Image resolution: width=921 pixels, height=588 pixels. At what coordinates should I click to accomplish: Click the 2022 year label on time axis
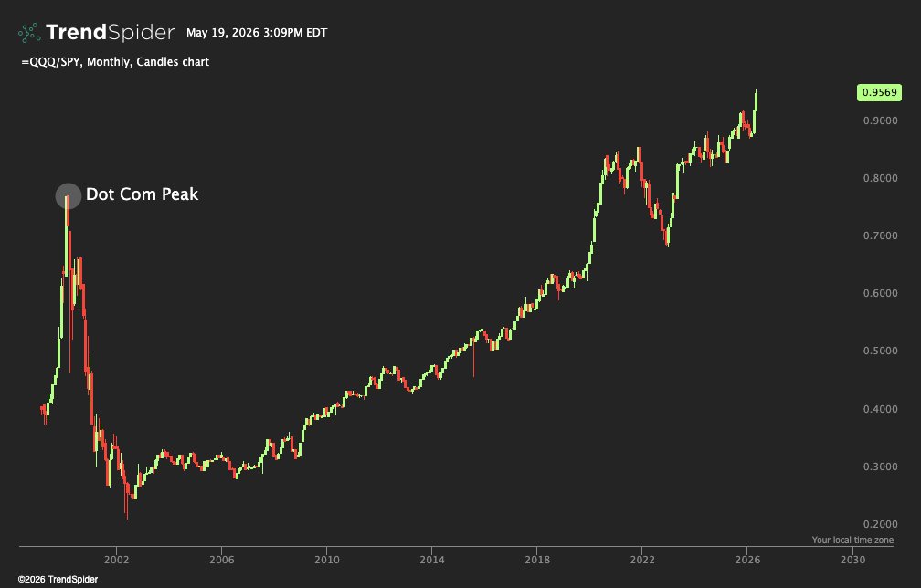[x=642, y=560]
